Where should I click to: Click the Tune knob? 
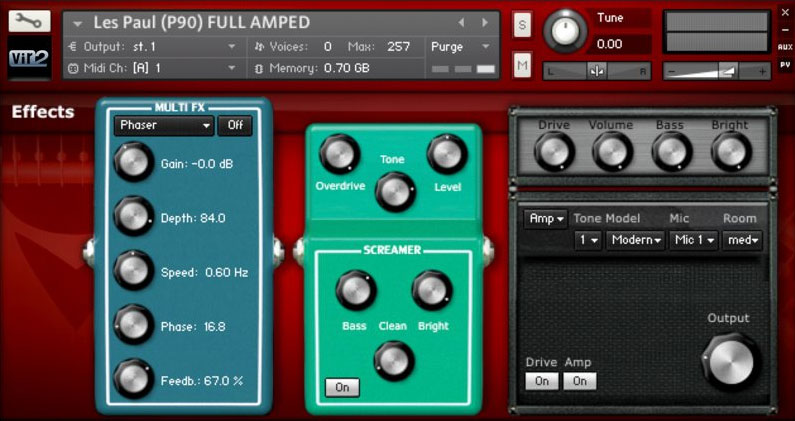pyautogui.click(x=564, y=31)
